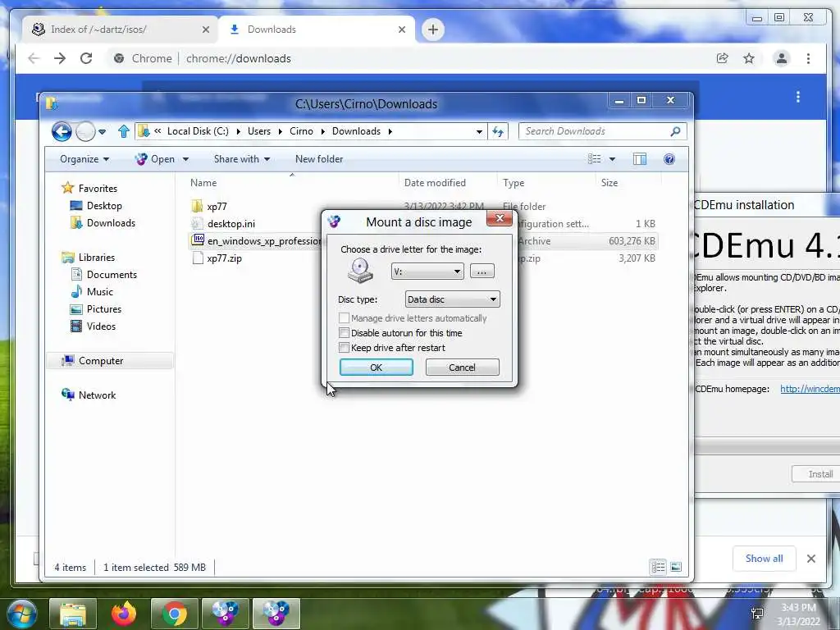Open the Organize menu
The image size is (840, 630).
point(84,159)
